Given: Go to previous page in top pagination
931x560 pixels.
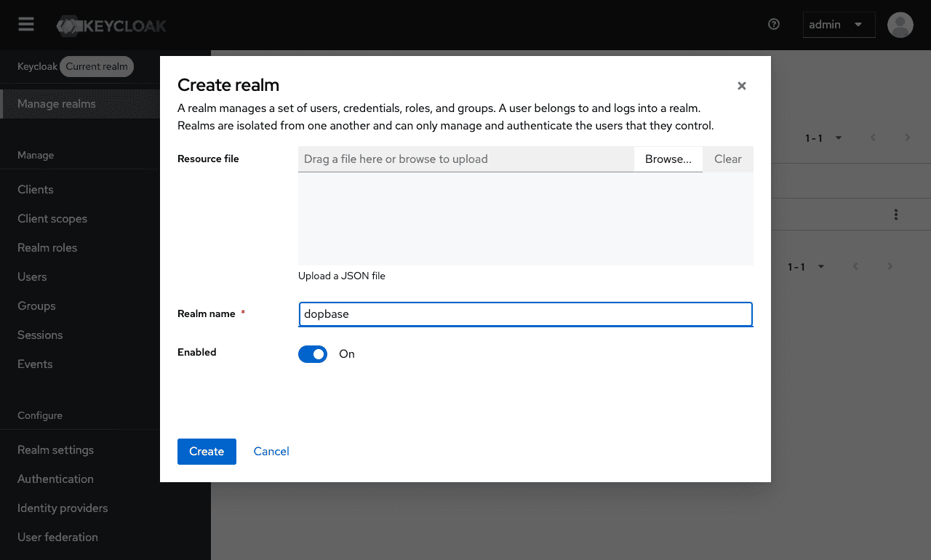Looking at the screenshot, I should (x=873, y=137).
